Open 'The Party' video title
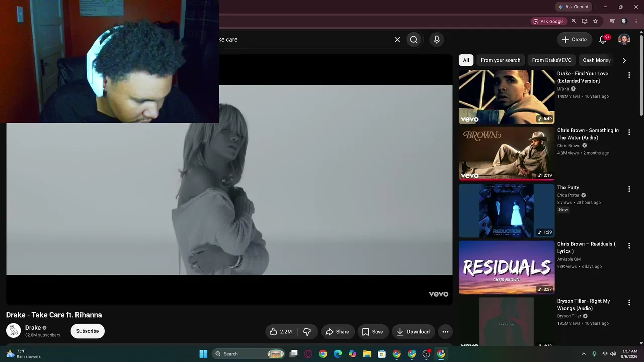 point(568,188)
